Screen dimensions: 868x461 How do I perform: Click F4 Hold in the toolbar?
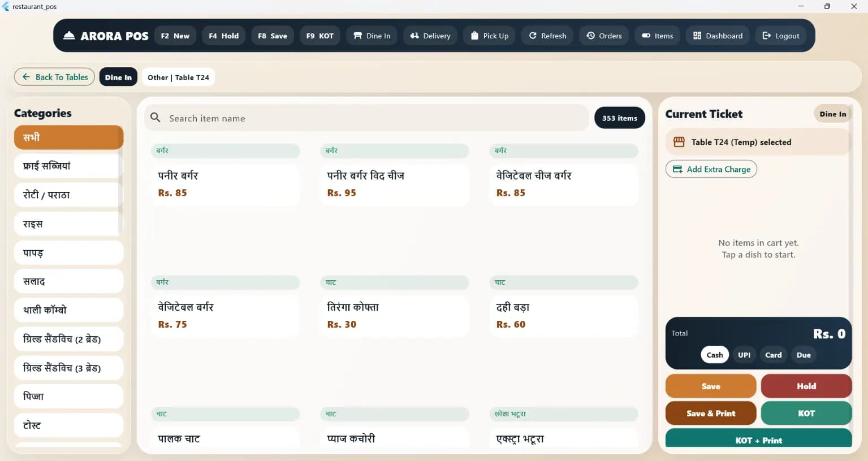pyautogui.click(x=224, y=36)
